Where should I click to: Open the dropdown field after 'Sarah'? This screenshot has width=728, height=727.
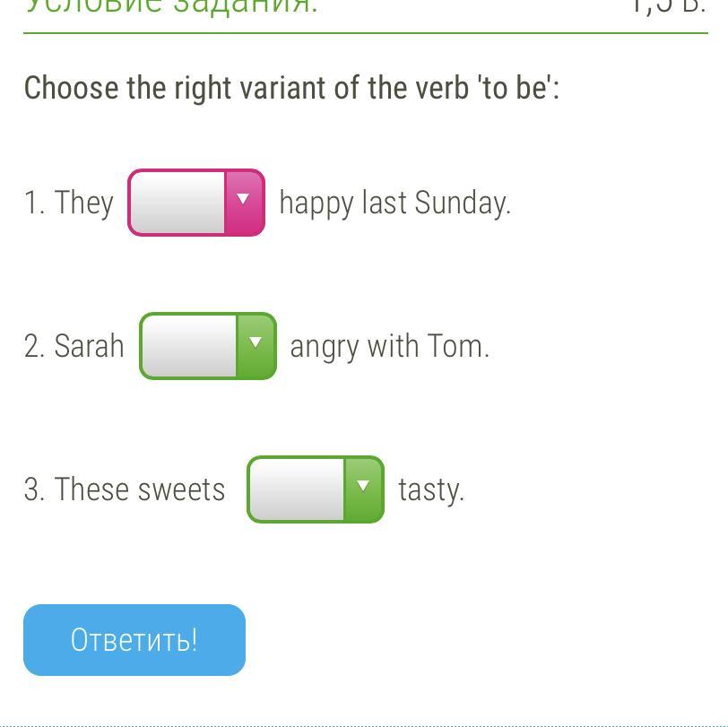pos(189,346)
